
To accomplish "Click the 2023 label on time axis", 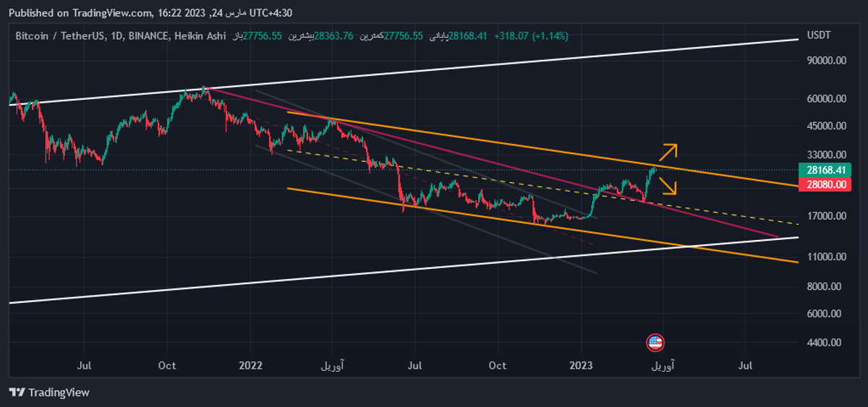I will click(582, 366).
